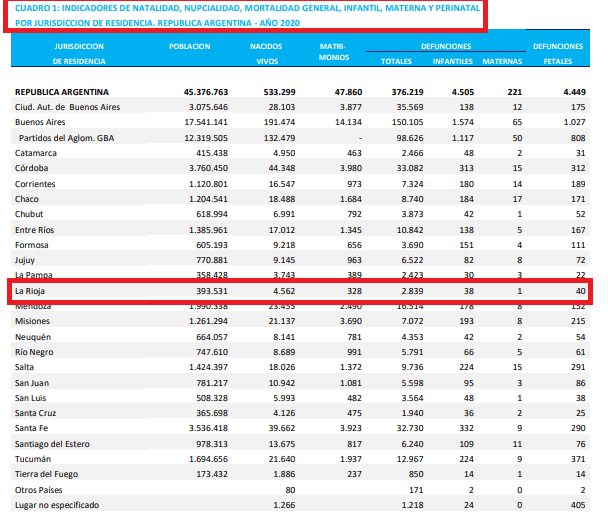Select the 'Santa Fe' row label

click(x=31, y=428)
